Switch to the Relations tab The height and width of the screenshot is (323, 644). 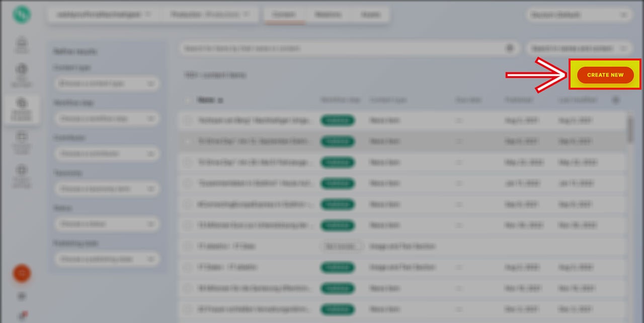(x=328, y=15)
